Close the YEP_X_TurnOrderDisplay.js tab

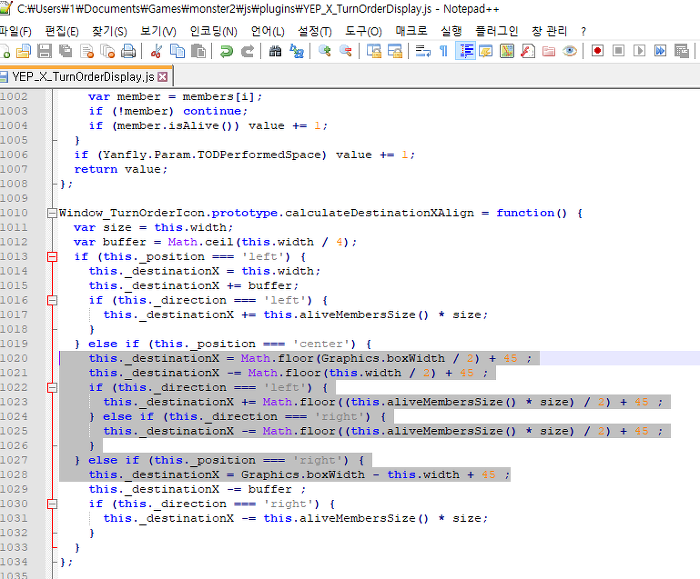[163, 77]
